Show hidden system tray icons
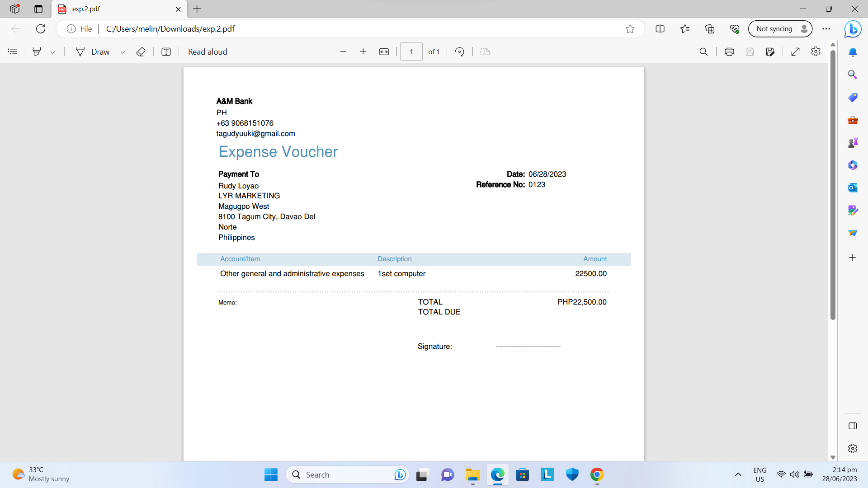This screenshot has height=488, width=868. (738, 474)
